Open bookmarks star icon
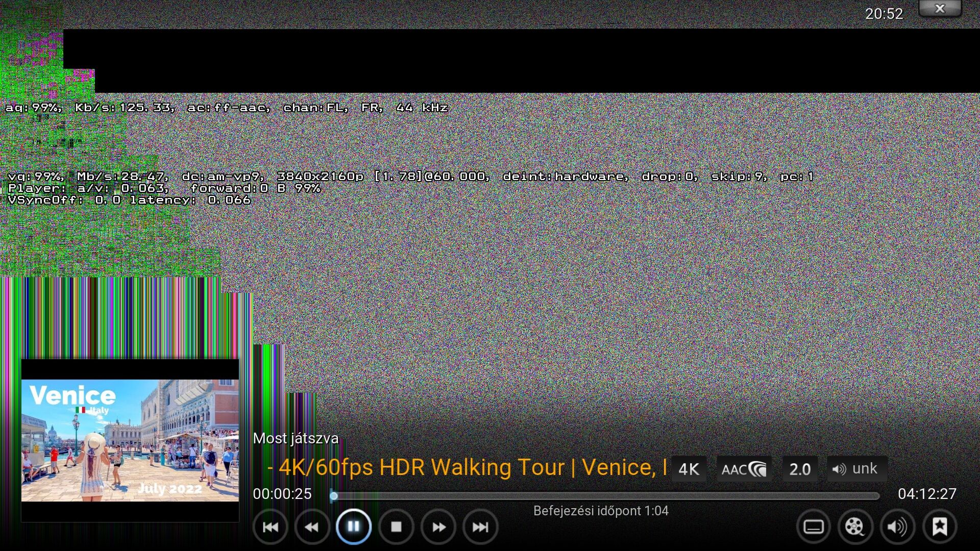Screen dimensions: 980x551 click(x=940, y=527)
